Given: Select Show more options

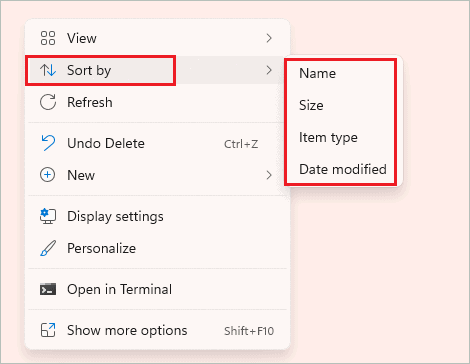Looking at the screenshot, I should 157,330.
